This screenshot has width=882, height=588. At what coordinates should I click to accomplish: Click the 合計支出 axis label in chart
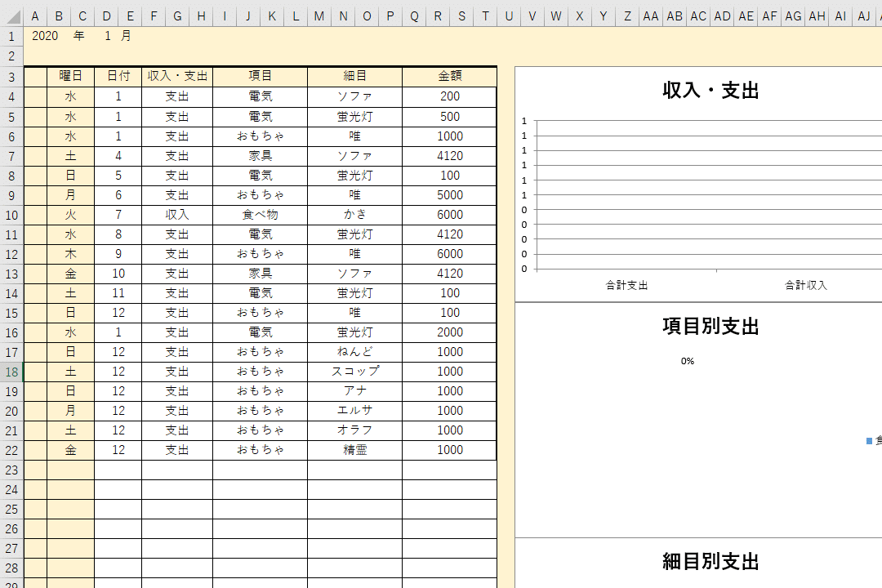click(x=626, y=285)
